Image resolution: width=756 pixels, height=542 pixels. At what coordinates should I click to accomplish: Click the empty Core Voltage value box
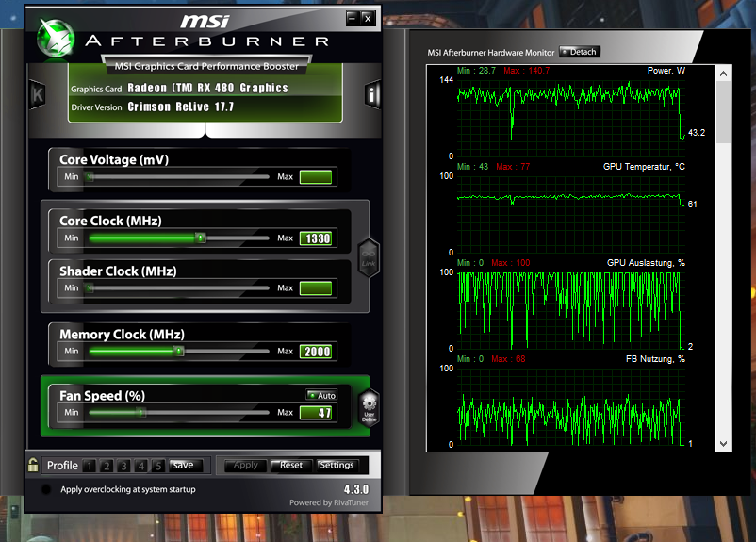(x=316, y=177)
